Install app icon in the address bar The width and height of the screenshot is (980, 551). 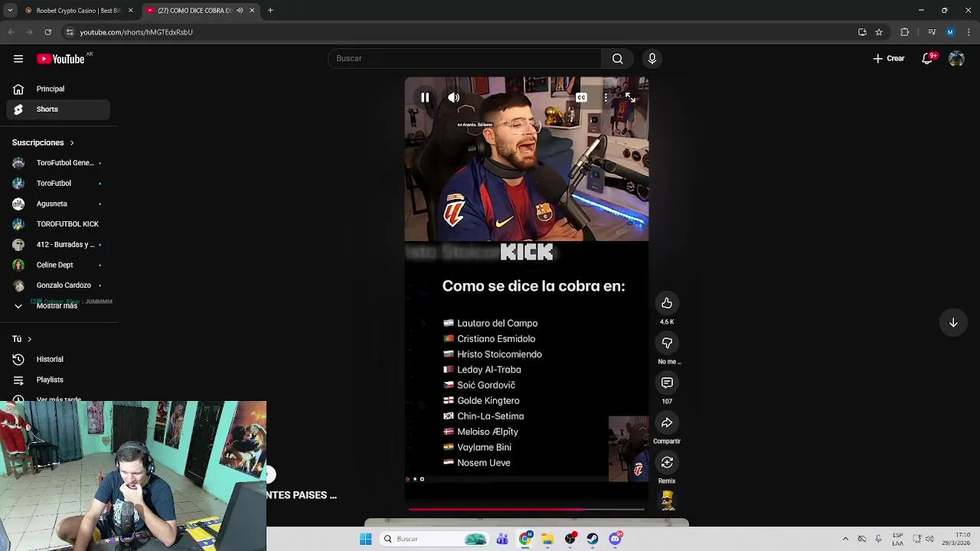[x=862, y=32]
